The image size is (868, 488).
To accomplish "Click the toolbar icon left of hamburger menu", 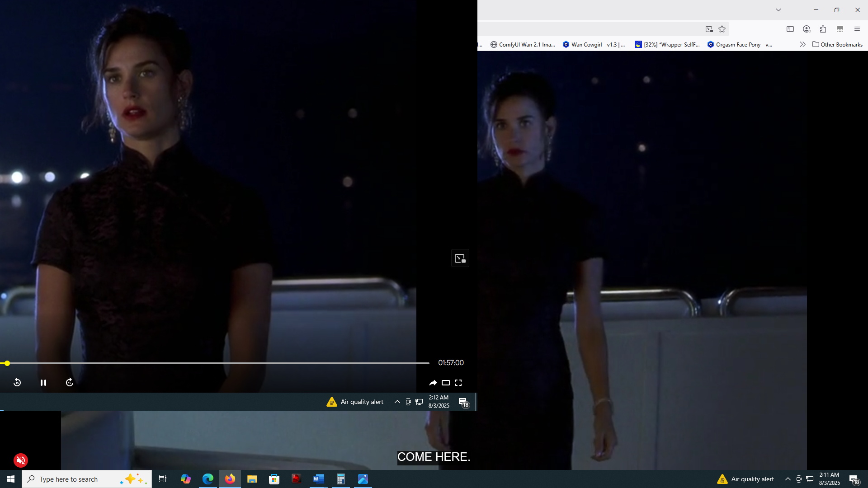I will coord(840,29).
